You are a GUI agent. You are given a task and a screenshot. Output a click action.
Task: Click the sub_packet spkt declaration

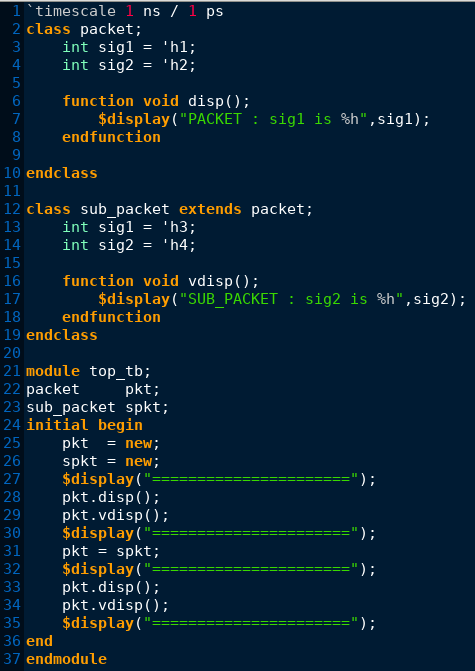click(98, 407)
